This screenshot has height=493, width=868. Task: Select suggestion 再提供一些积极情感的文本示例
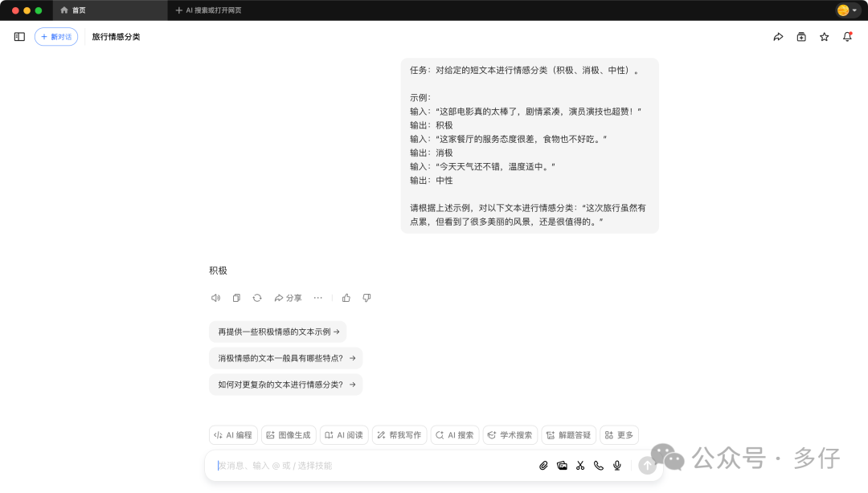click(x=278, y=332)
